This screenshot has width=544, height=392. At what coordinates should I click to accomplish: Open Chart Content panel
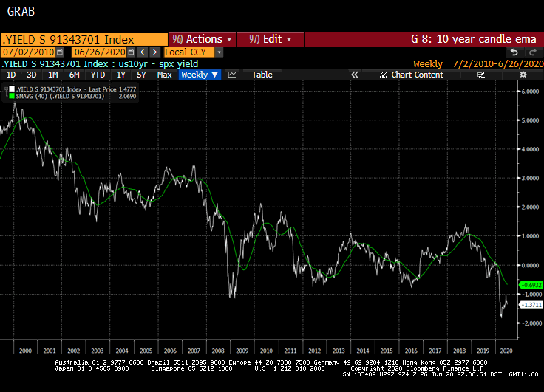[x=417, y=75]
